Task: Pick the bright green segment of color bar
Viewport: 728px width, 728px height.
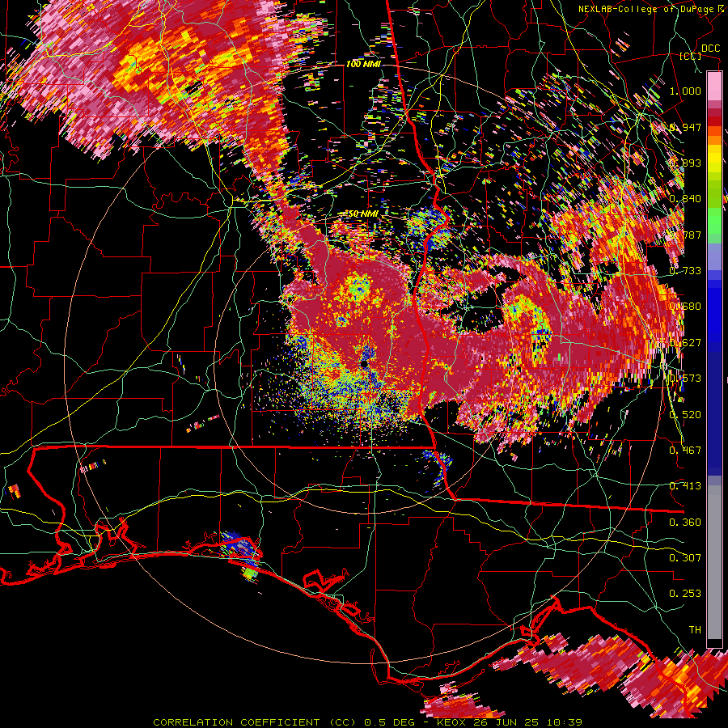Action: click(714, 221)
